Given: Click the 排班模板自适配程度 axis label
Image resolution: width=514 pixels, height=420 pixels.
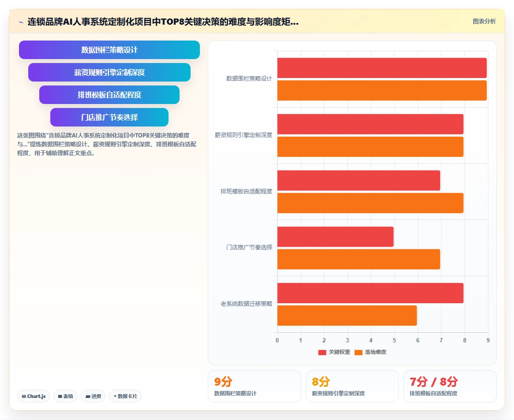Looking at the screenshot, I should (x=246, y=191).
